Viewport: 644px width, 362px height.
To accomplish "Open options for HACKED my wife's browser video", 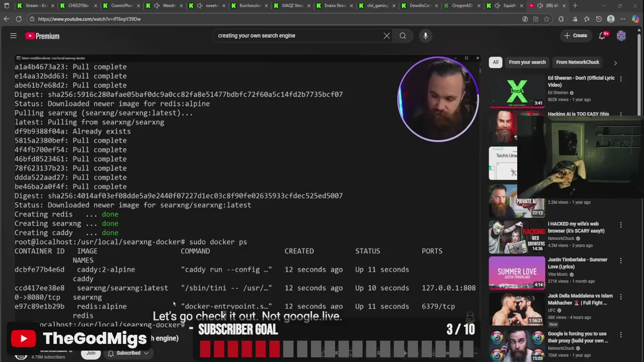I will 621,225.
